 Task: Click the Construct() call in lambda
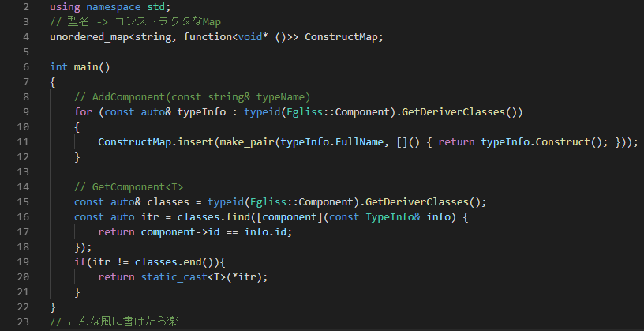[568, 142]
